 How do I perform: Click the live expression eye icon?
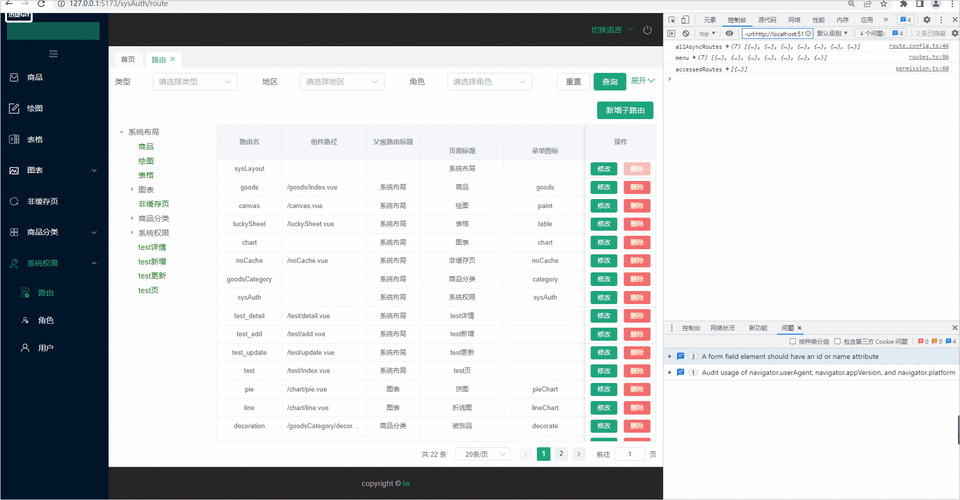[x=729, y=34]
